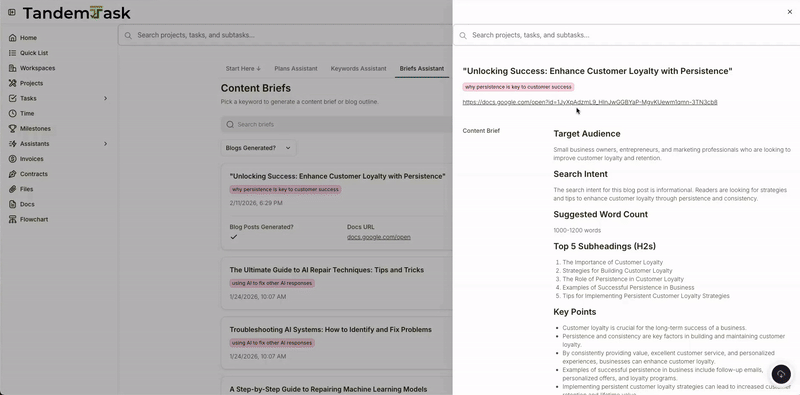Open the Google Docs URL in detail panel
This screenshot has width=800, height=395.
(x=590, y=102)
